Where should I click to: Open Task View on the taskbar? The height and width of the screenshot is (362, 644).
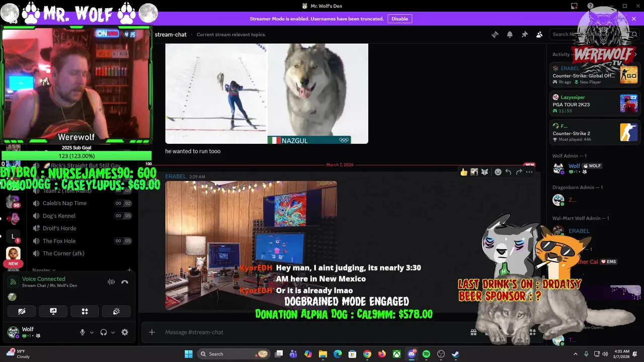point(279,354)
